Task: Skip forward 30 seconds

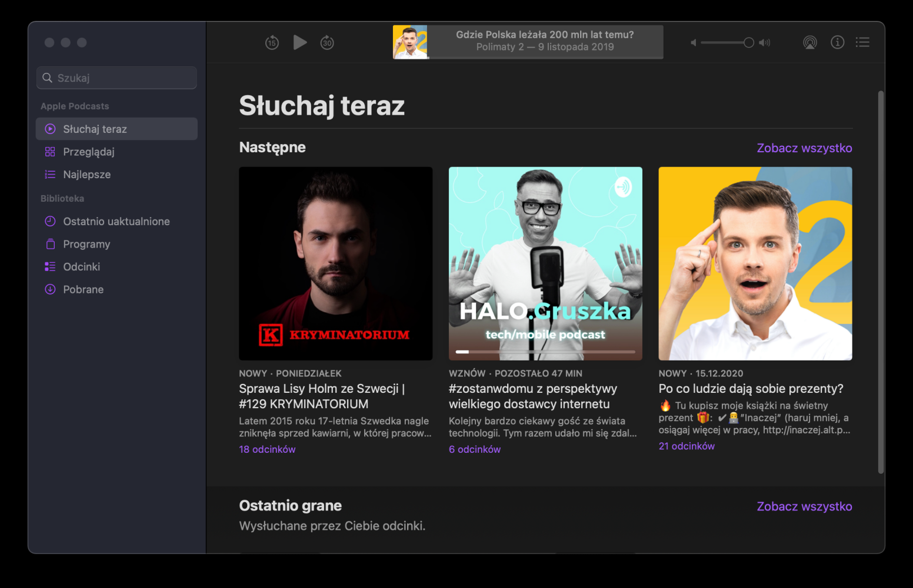Action: click(327, 42)
